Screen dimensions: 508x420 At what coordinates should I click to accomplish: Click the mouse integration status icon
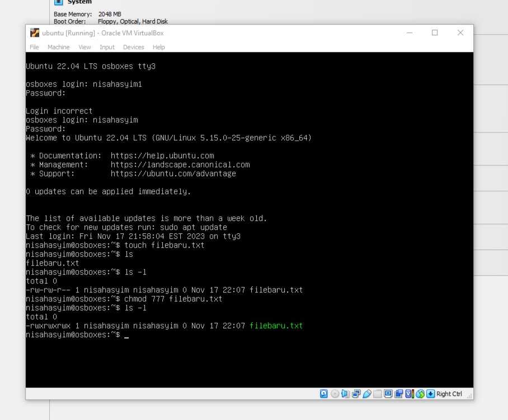(420, 394)
